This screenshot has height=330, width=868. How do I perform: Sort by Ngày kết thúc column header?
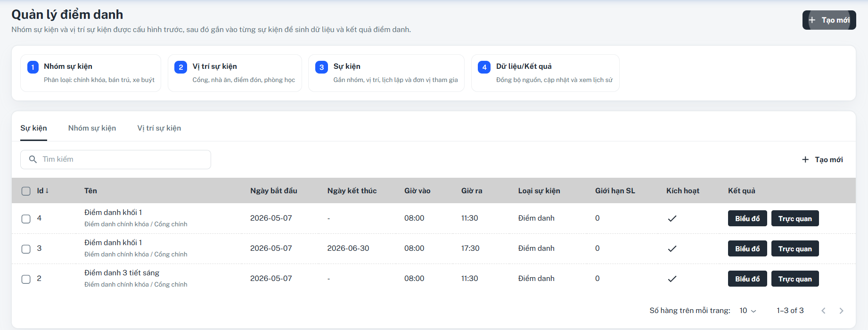click(x=352, y=191)
